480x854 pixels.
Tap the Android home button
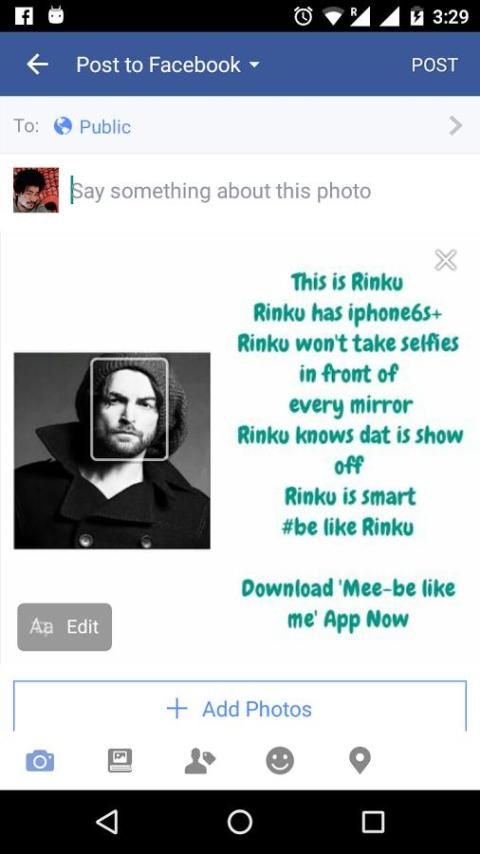tap(240, 821)
